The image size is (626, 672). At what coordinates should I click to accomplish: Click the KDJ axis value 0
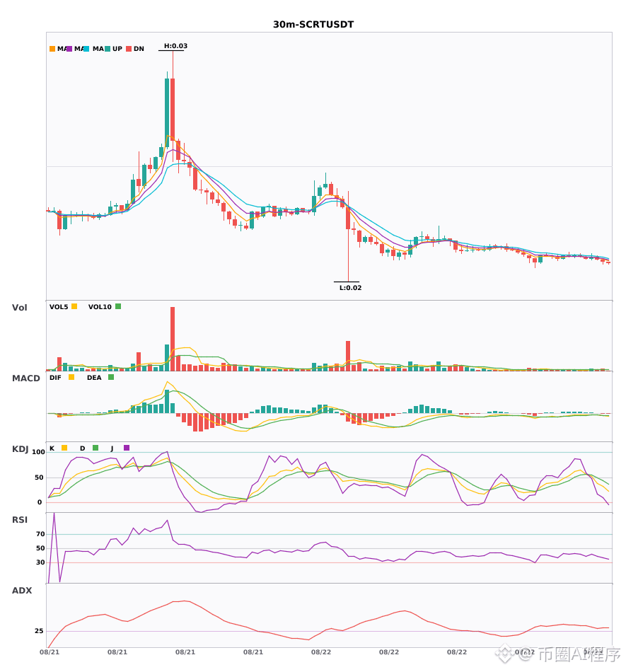pyautogui.click(x=40, y=502)
